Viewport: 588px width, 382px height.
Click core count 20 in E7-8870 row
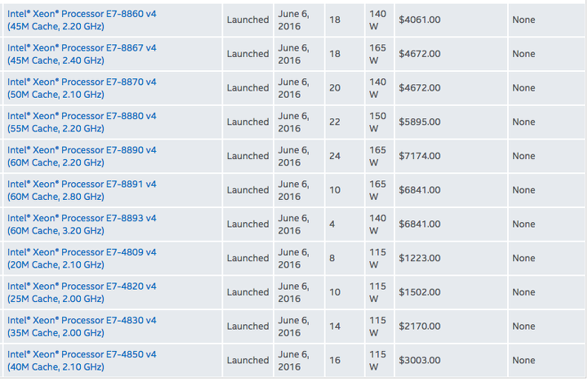pyautogui.click(x=335, y=88)
